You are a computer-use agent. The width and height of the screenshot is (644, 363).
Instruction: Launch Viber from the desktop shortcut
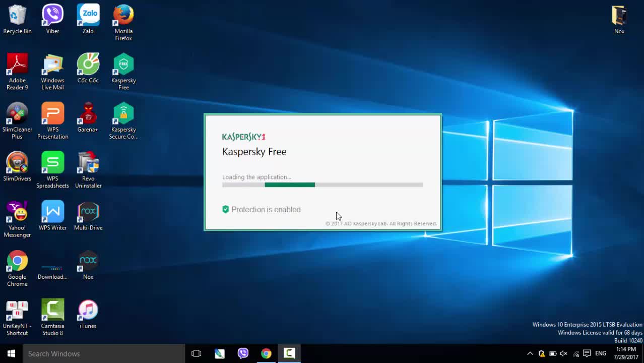click(x=52, y=20)
